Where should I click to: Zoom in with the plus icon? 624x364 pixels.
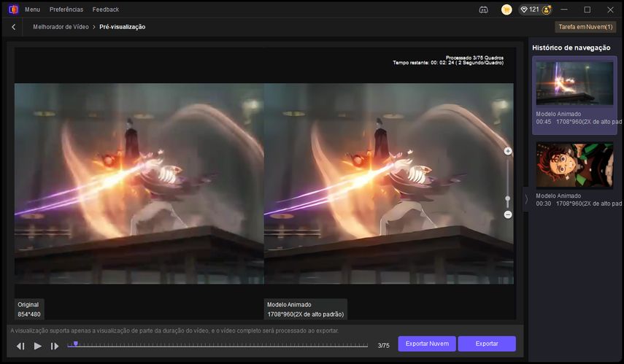[508, 151]
